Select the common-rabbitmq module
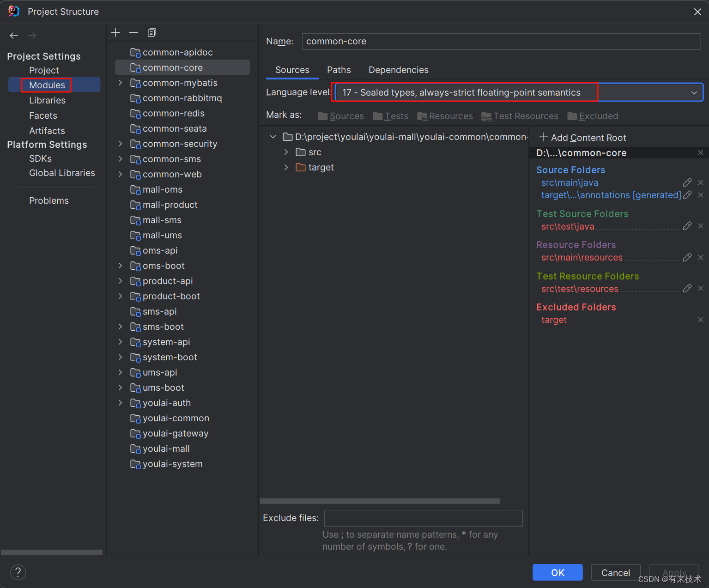The image size is (709, 588). [182, 98]
